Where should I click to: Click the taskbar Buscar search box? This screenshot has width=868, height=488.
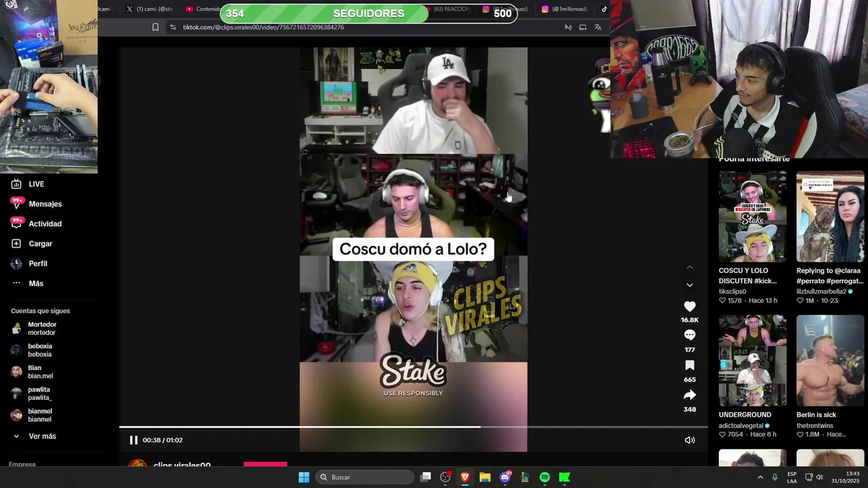pyautogui.click(x=365, y=477)
